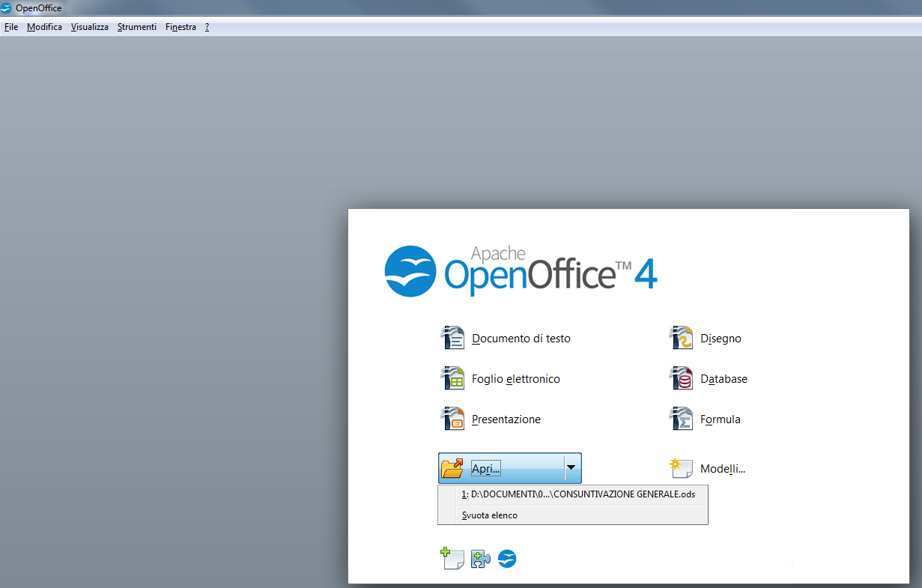Create a new Formula

click(721, 419)
